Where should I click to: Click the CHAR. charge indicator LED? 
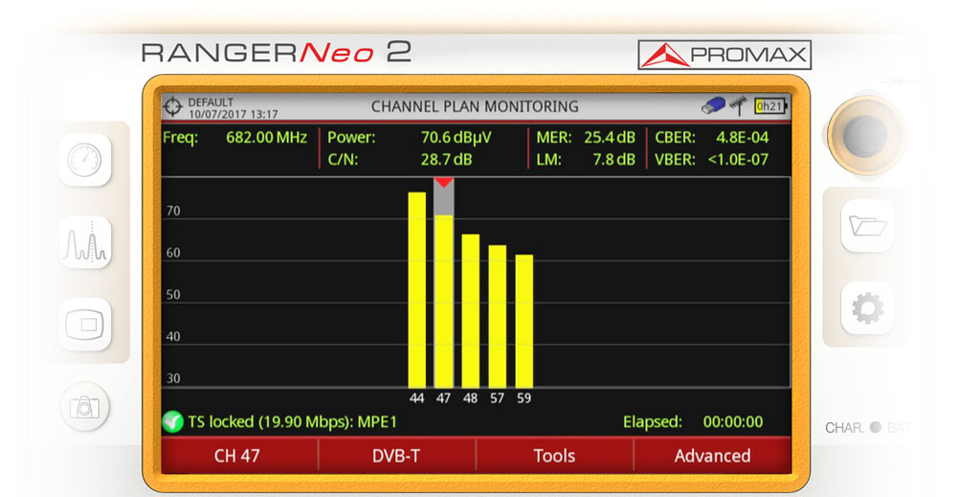(x=876, y=428)
